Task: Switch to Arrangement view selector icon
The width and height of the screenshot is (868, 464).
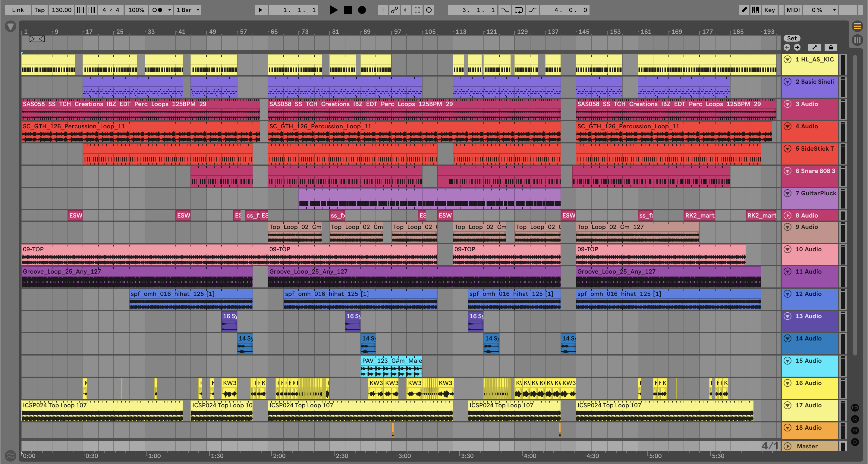Action: point(857,26)
